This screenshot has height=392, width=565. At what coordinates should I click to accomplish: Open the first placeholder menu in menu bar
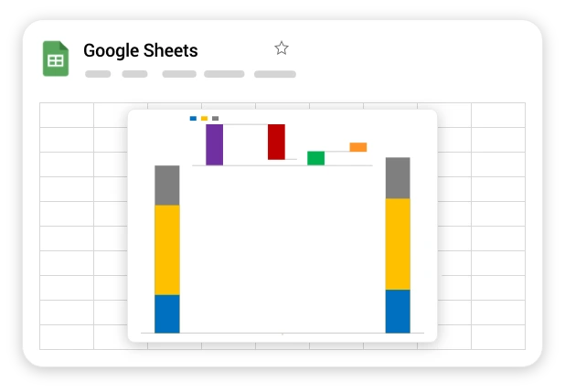tap(98, 74)
